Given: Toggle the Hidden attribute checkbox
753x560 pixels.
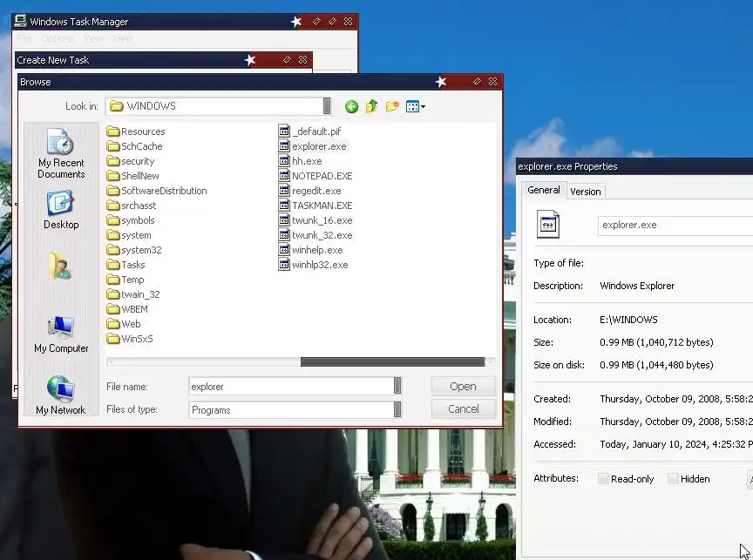Looking at the screenshot, I should click(673, 478).
